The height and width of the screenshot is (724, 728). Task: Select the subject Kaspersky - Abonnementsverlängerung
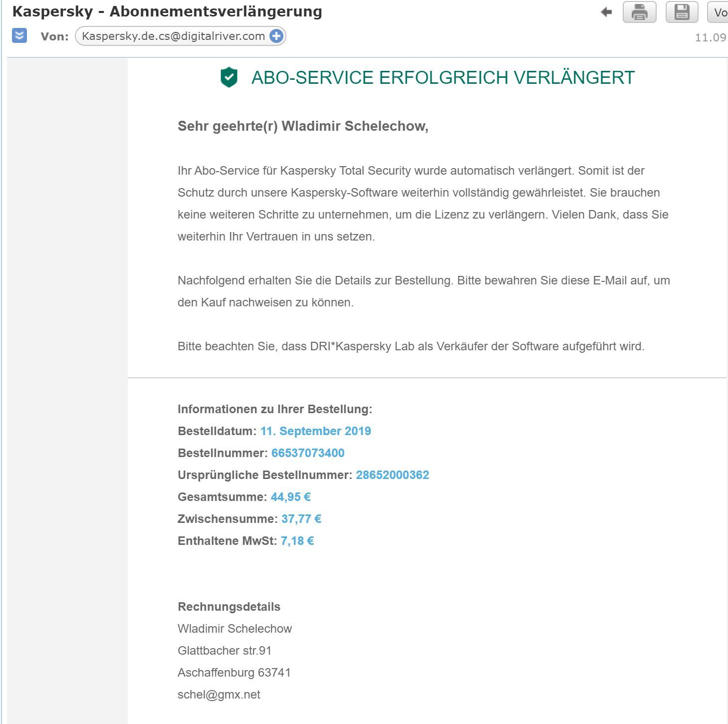(167, 11)
